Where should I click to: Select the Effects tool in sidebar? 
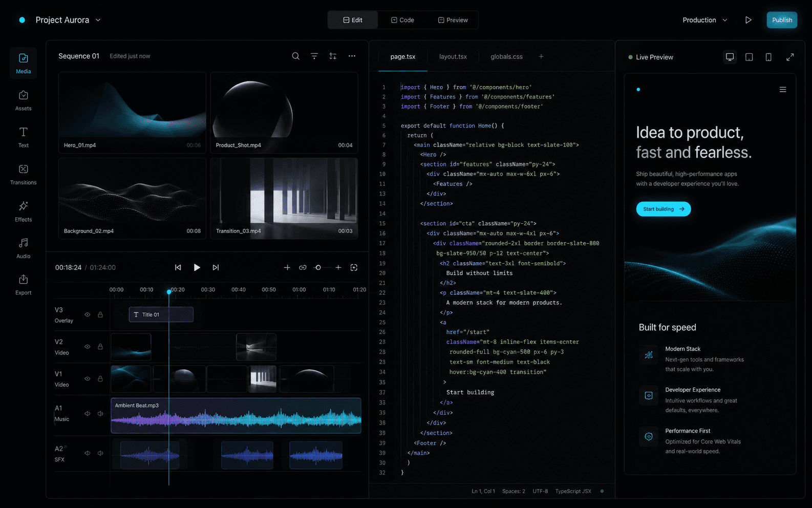click(23, 211)
